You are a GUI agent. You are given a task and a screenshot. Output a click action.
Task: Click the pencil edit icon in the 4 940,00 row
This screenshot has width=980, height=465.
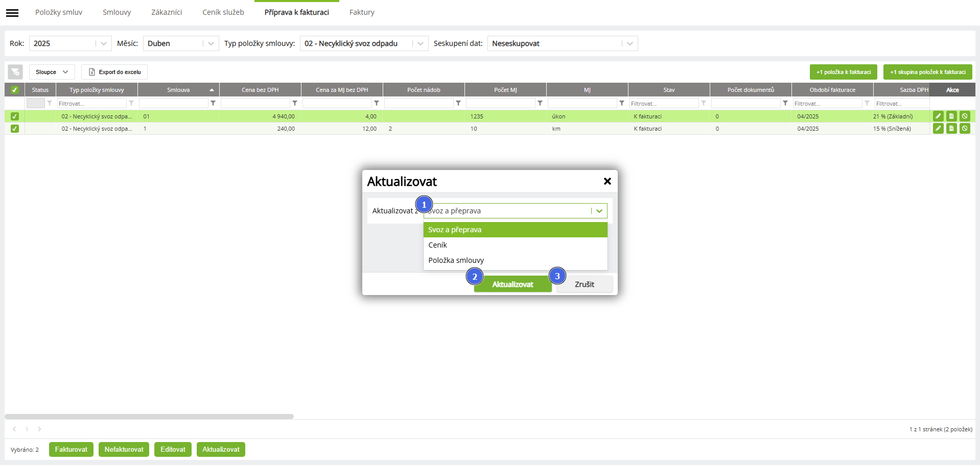pyautogui.click(x=938, y=116)
